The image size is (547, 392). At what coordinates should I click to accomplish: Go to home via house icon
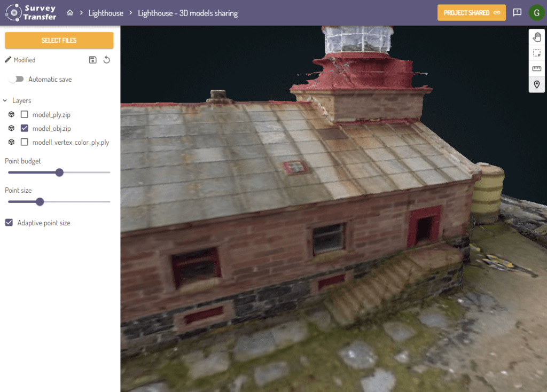tap(70, 13)
